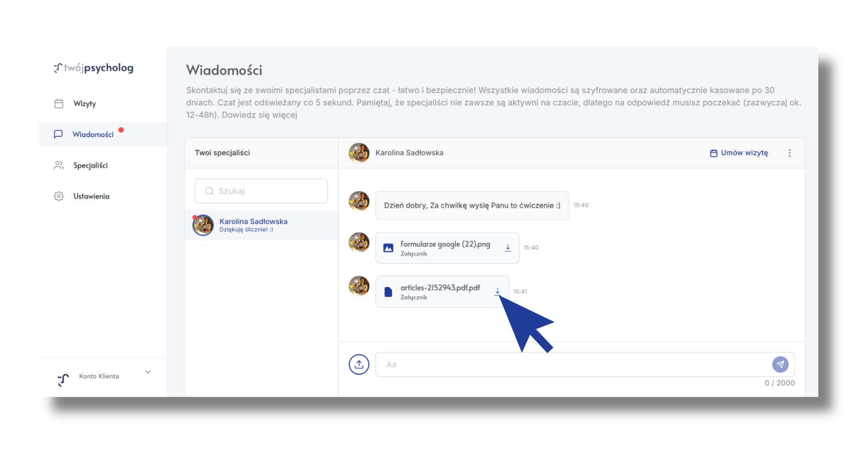Click the document icon of articles-2152943.pdf.pdf
The width and height of the screenshot is (868, 449).
(x=388, y=292)
